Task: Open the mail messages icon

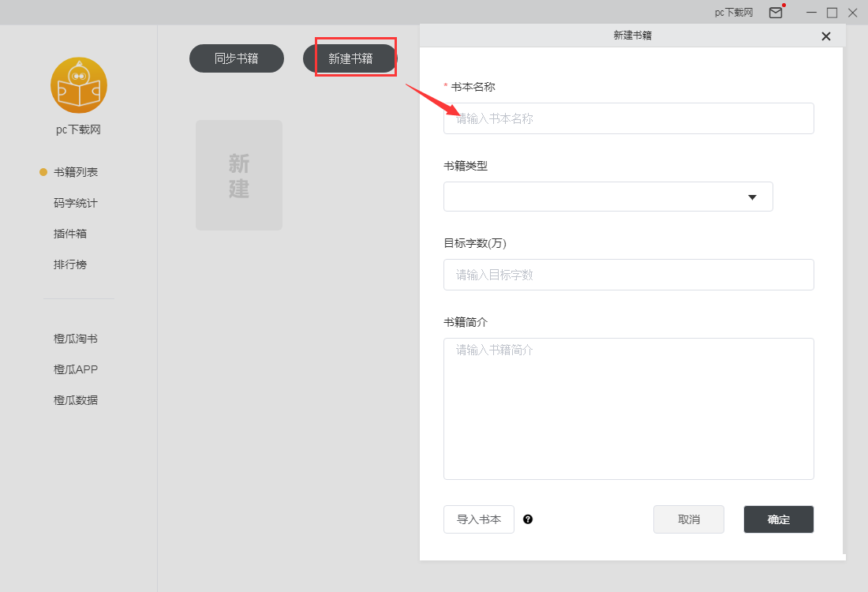Action: 776,12
